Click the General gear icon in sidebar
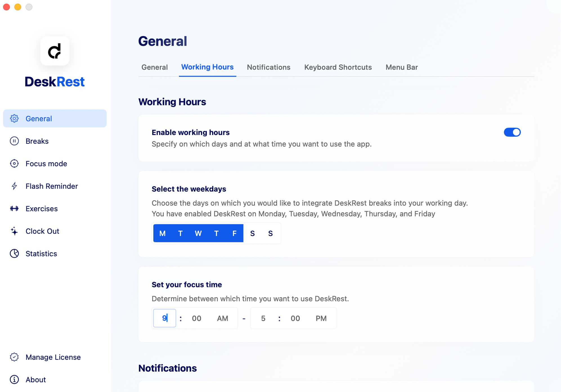This screenshot has height=392, width=561. [14, 118]
